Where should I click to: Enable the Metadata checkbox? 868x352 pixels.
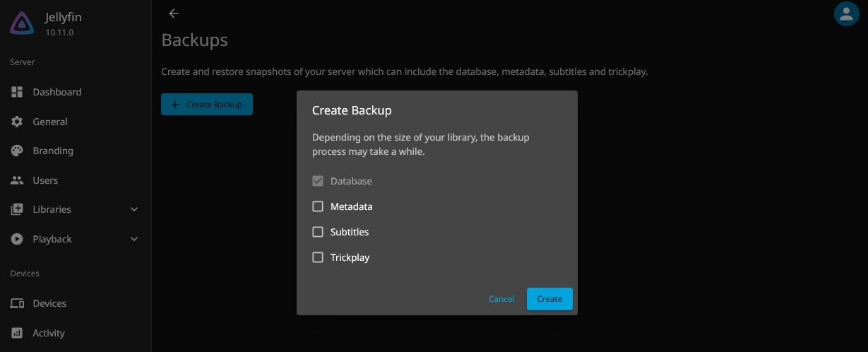pyautogui.click(x=318, y=206)
